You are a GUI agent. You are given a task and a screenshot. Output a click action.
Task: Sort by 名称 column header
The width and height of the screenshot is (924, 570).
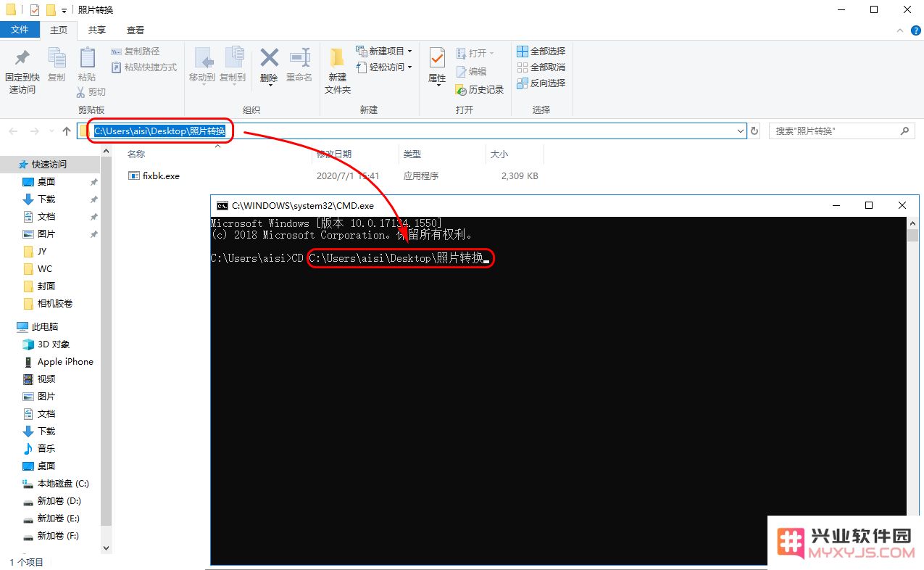point(136,154)
